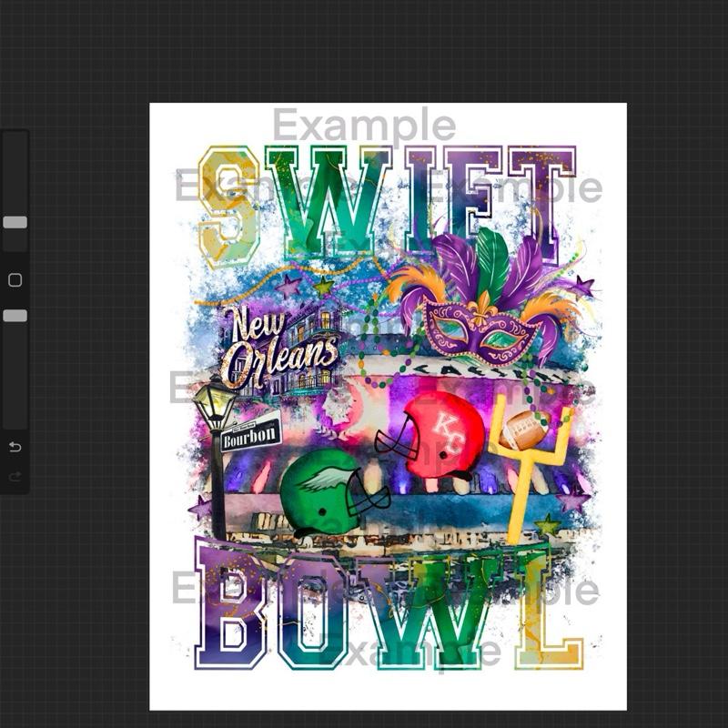Tap the undo arrow in the sidebar
This screenshot has height=728, width=728.
pyautogui.click(x=15, y=447)
